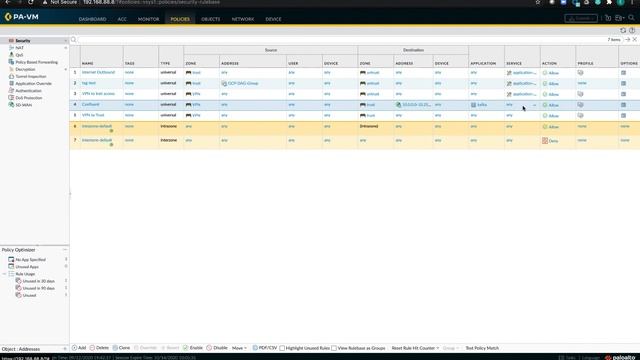Select Unused in 90 days
Viewport: 640px width, 360px height.
coord(38,288)
